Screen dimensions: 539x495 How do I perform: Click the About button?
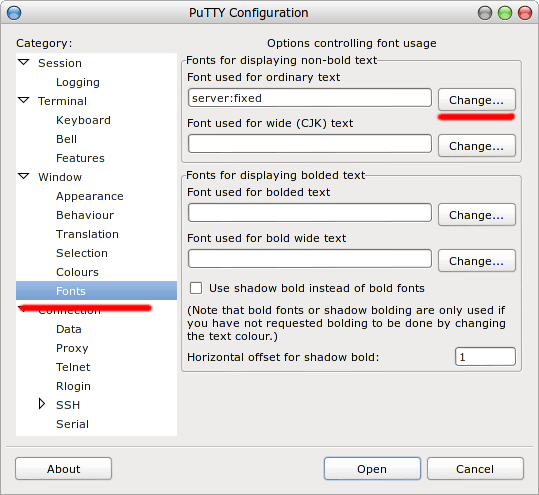(64, 469)
